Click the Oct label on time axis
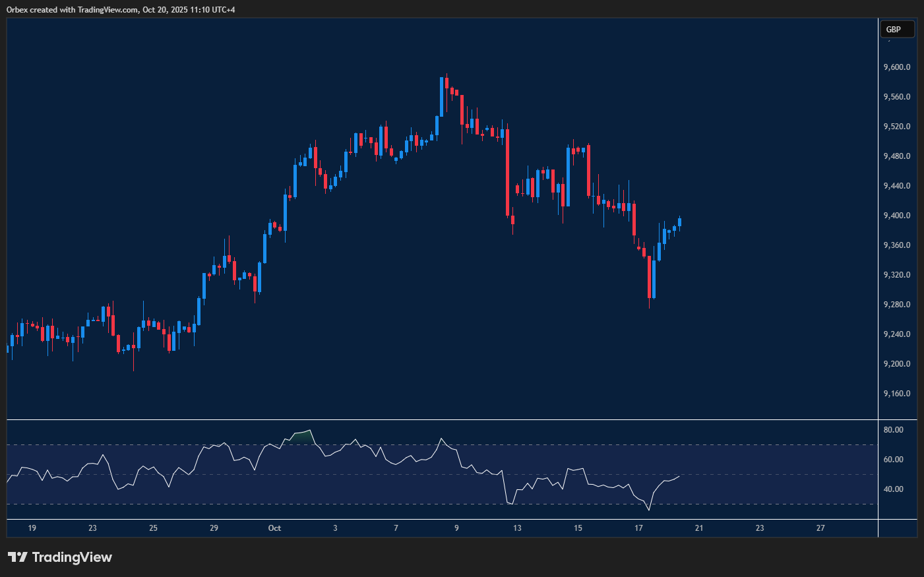This screenshot has width=924, height=577. tap(274, 528)
